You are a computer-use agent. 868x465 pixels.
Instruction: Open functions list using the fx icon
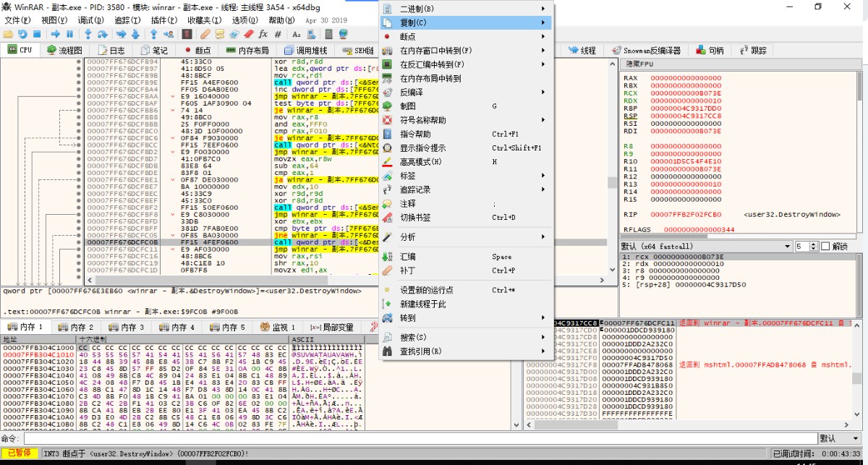263,34
